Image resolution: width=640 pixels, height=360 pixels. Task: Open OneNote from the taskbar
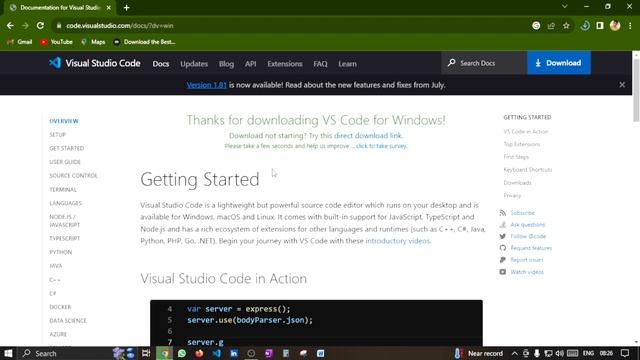pos(269,353)
